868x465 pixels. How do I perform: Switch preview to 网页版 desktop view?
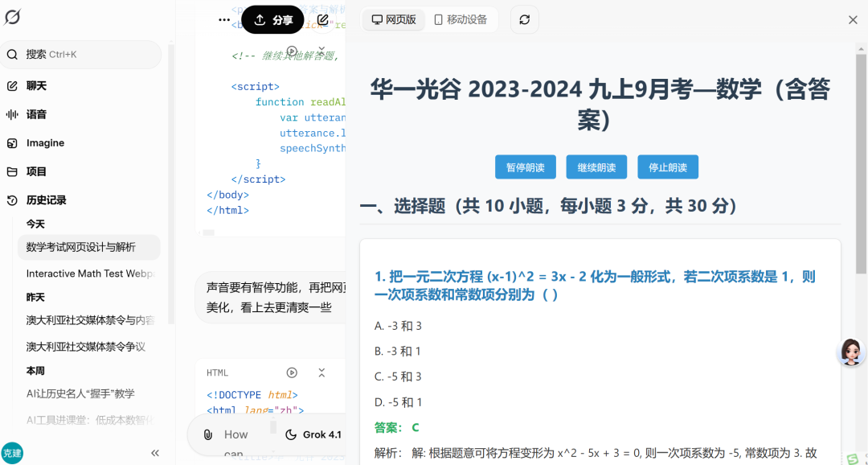(x=393, y=20)
